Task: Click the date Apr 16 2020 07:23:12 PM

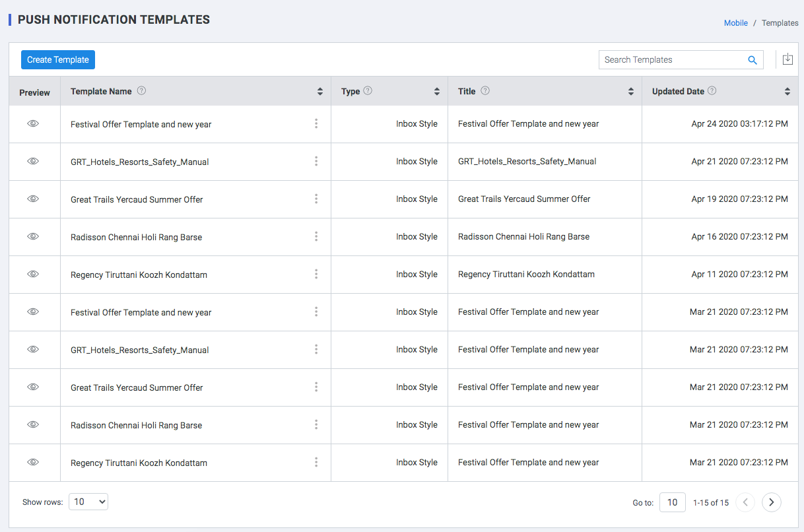Action: click(x=740, y=237)
